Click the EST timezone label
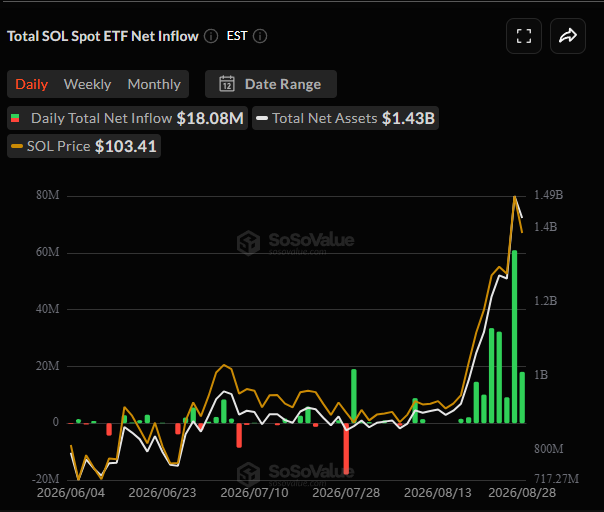 tap(237, 36)
